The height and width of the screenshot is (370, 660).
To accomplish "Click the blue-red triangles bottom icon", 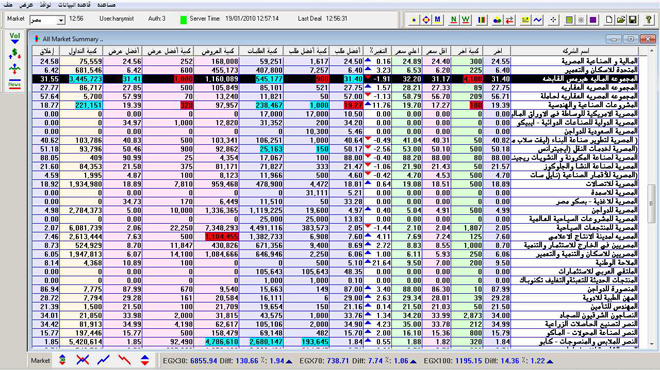I will click(145, 360).
